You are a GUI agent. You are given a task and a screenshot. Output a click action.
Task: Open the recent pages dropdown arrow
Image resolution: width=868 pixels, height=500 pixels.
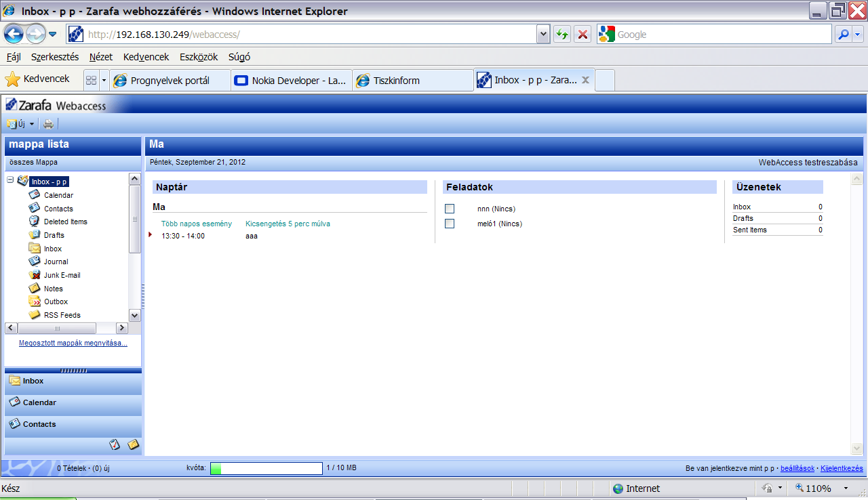[x=52, y=35]
